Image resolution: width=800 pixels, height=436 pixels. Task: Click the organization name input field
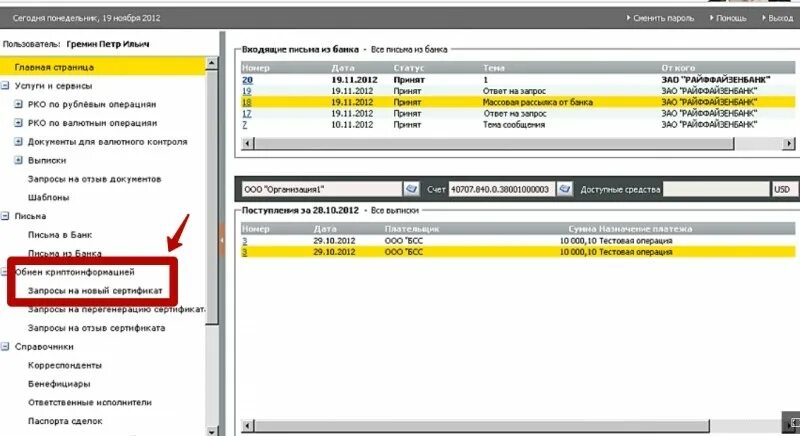click(x=322, y=189)
